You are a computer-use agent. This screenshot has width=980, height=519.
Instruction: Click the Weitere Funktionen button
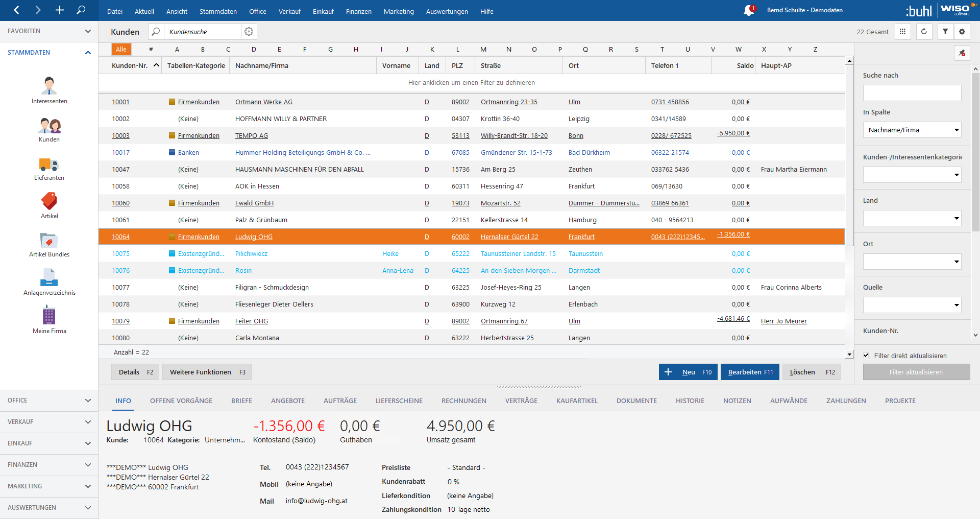pos(207,372)
